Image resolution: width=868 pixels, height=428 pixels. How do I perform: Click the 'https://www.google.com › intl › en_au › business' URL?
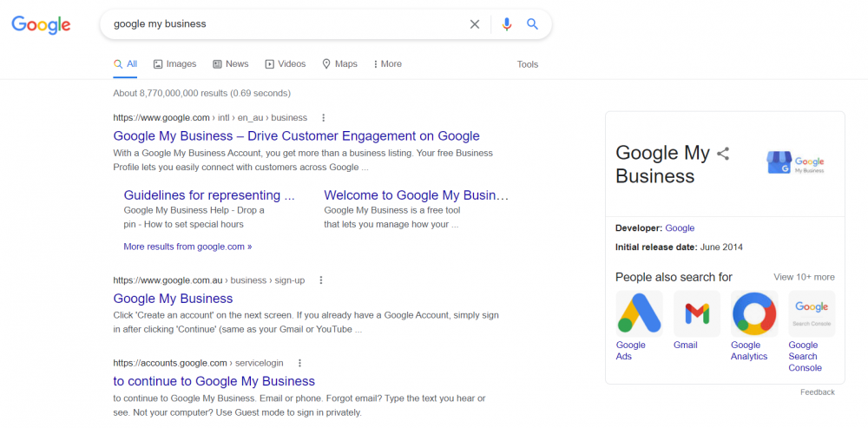210,117
